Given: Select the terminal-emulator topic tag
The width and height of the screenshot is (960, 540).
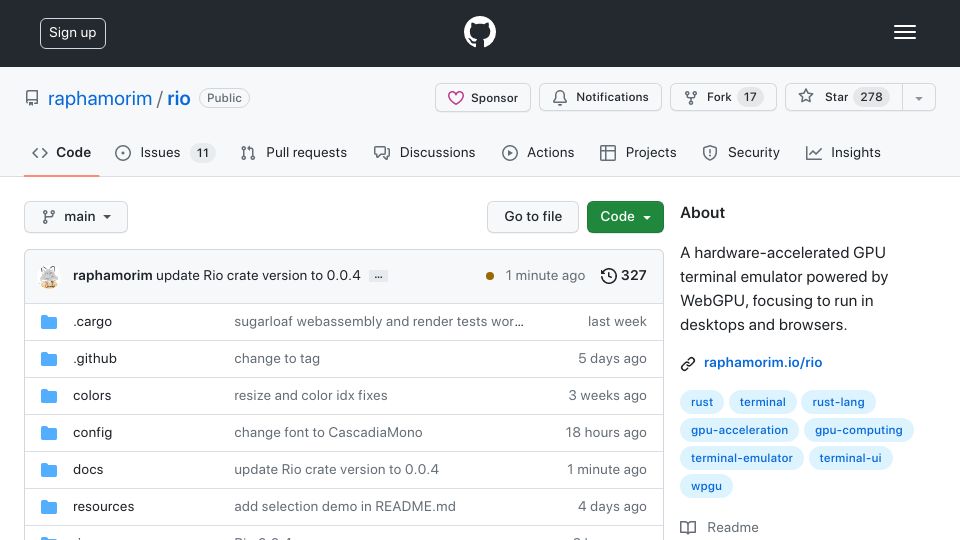Looking at the screenshot, I should coord(741,458).
